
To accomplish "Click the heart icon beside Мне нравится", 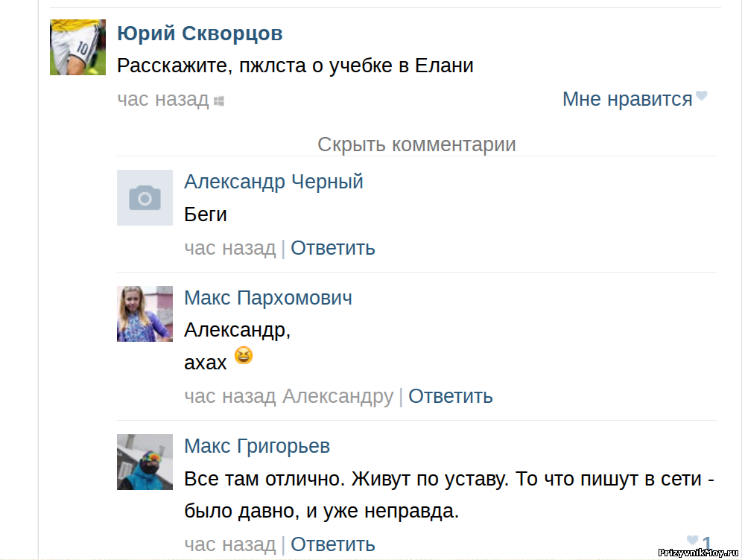I will point(701,95).
